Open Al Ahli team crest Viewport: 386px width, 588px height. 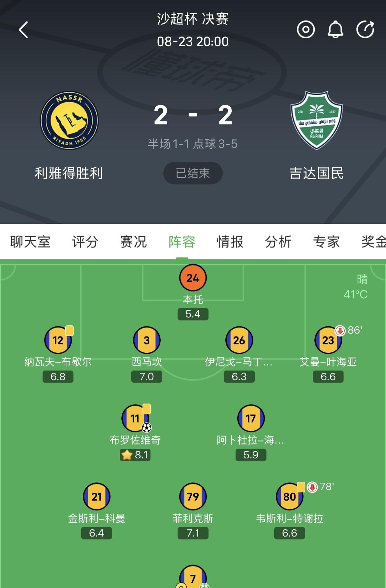316,120
